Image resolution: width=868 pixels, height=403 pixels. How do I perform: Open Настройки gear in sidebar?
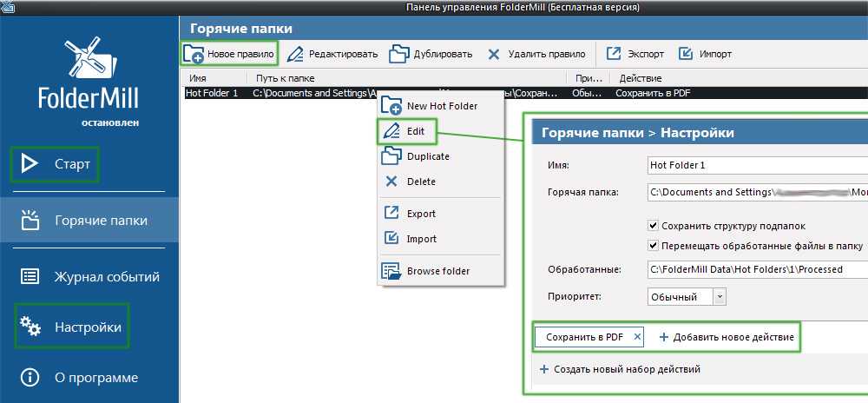click(x=31, y=327)
